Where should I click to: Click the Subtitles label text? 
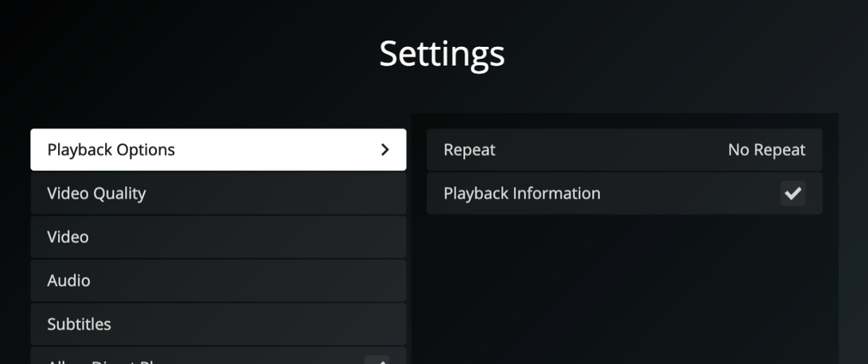pos(79,324)
